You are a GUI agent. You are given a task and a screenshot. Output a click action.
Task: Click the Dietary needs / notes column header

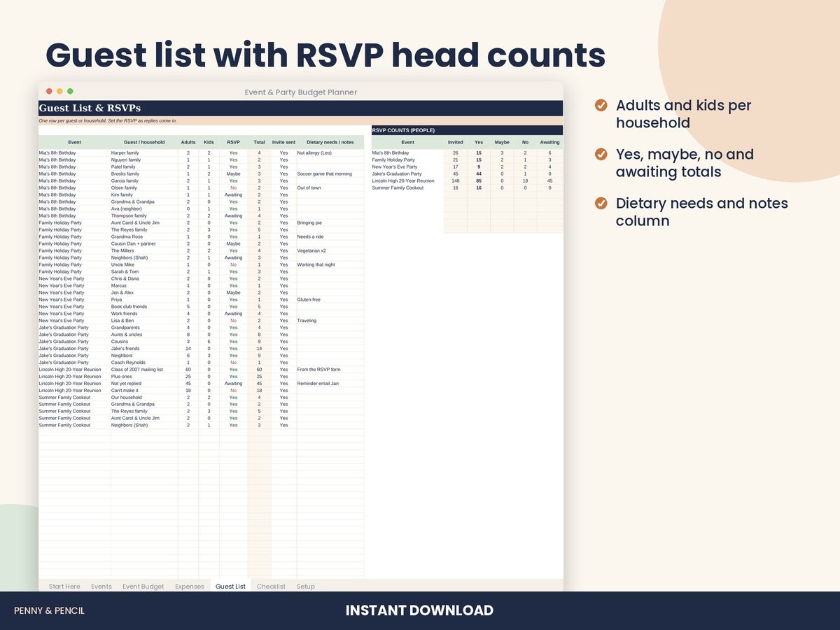point(330,142)
